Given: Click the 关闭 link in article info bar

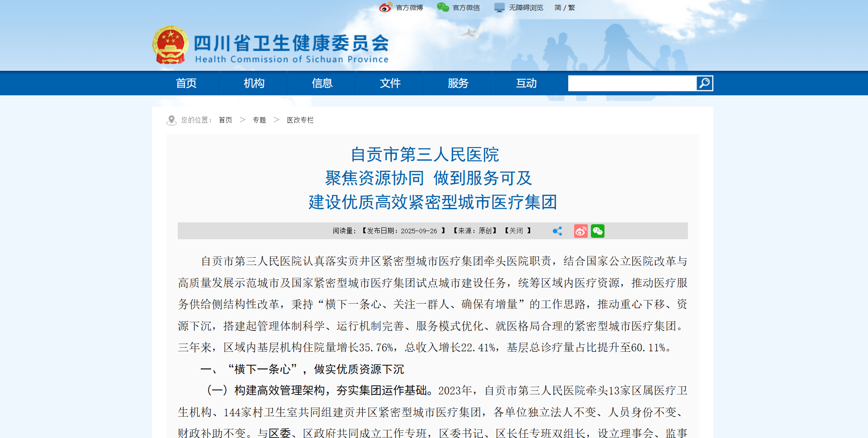Looking at the screenshot, I should coord(516,231).
